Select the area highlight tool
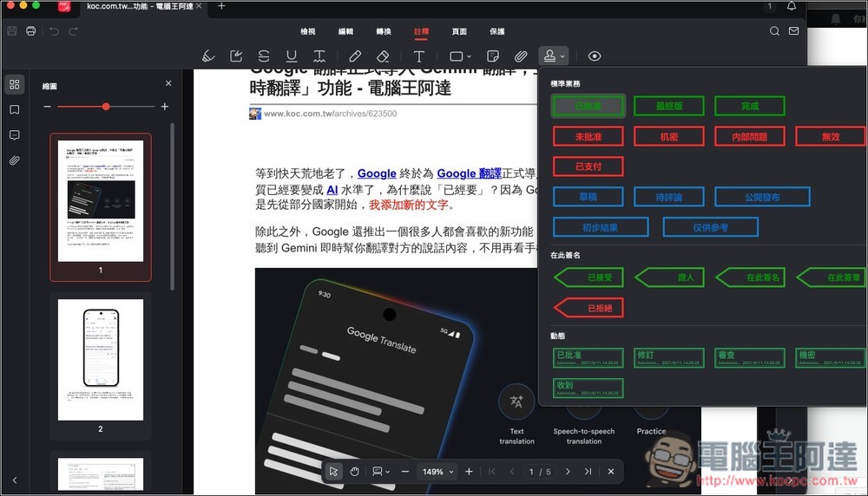The height and width of the screenshot is (496, 868). (236, 55)
